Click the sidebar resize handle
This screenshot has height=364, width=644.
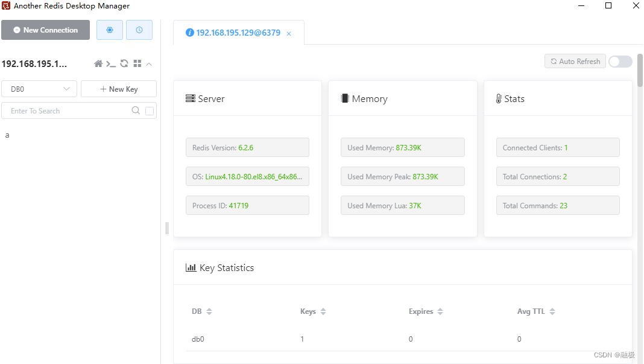(x=167, y=228)
